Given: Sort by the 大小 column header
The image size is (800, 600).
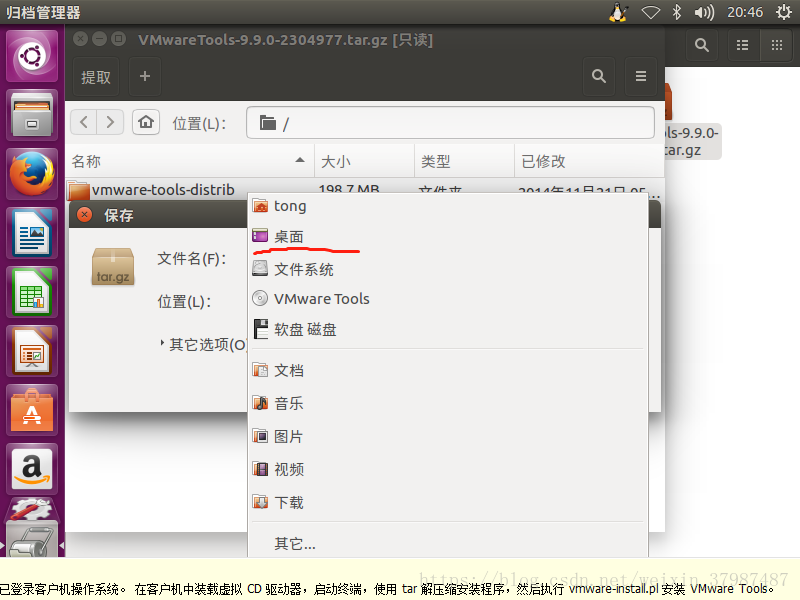Looking at the screenshot, I should pos(364,161).
